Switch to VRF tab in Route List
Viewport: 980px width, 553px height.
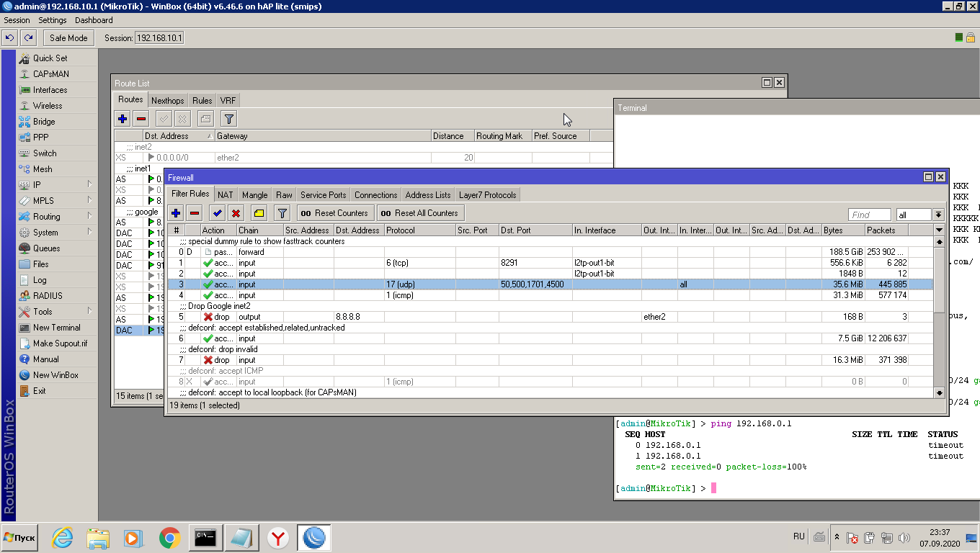click(x=228, y=101)
